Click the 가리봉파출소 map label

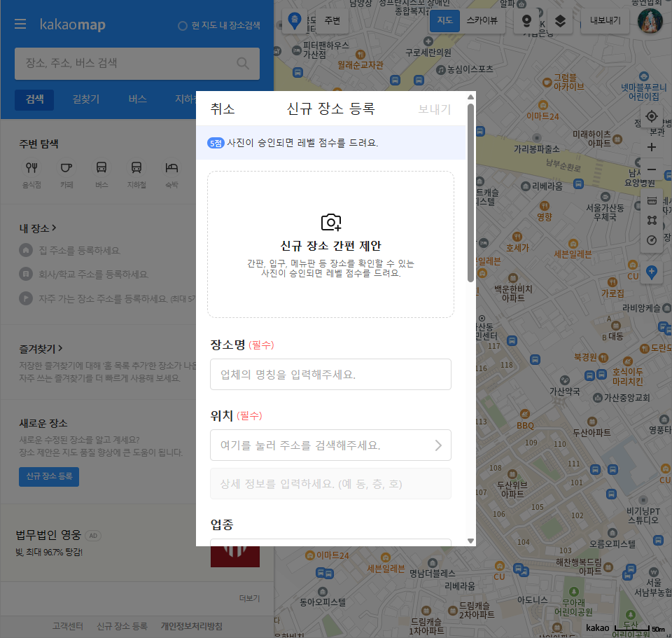(537, 149)
